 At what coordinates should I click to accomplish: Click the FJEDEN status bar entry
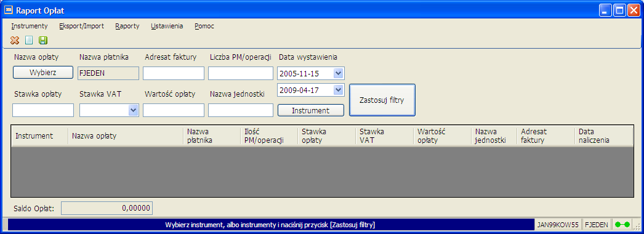pyautogui.click(x=597, y=225)
